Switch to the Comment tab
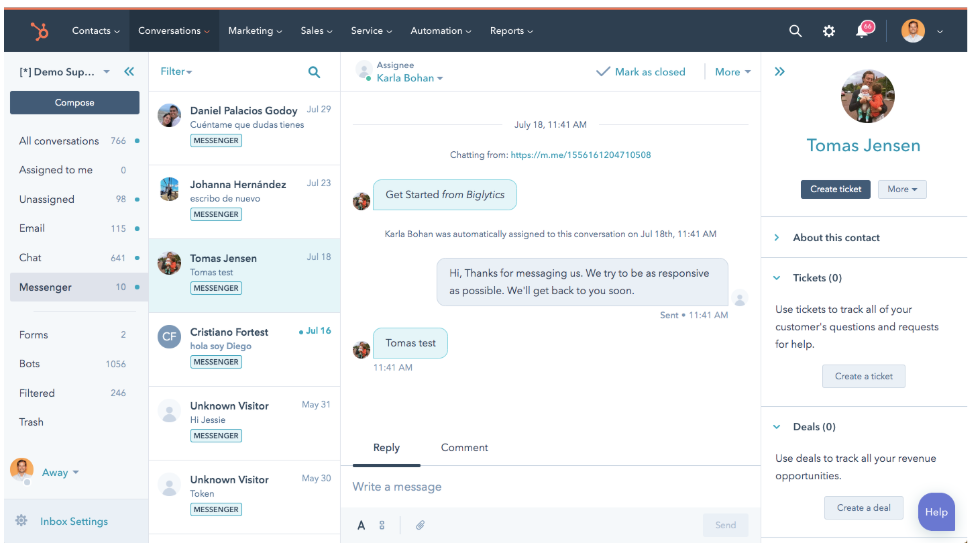The height and width of the screenshot is (547, 971). pyautogui.click(x=464, y=448)
